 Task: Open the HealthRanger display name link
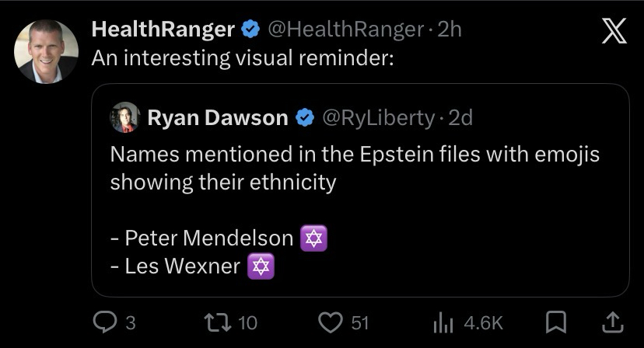(x=163, y=30)
